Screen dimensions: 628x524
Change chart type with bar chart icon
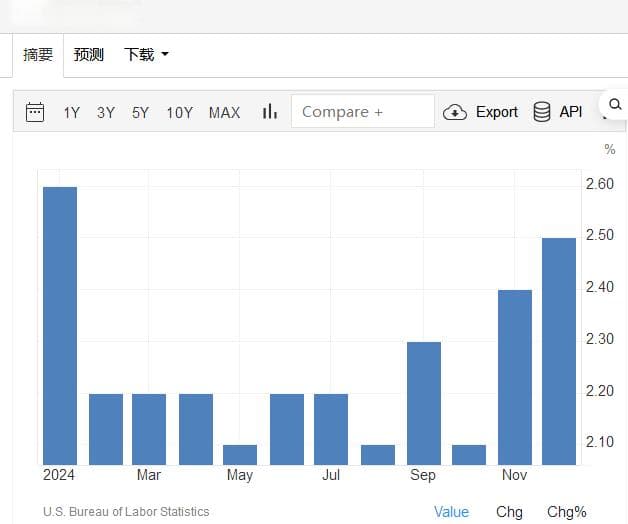(270, 112)
